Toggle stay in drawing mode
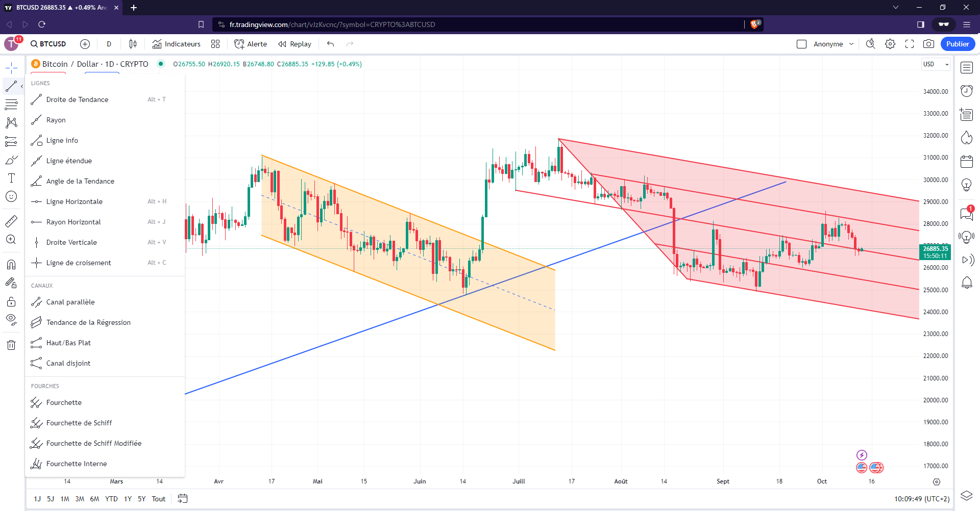This screenshot has height=511, width=980. (11, 283)
